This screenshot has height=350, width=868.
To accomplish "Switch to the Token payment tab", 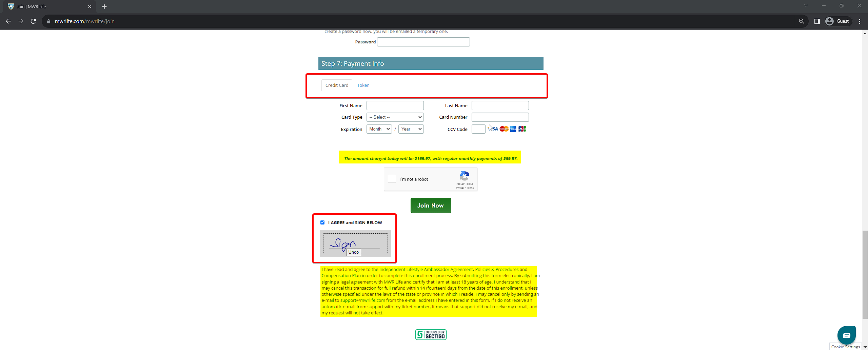I will pyautogui.click(x=363, y=85).
